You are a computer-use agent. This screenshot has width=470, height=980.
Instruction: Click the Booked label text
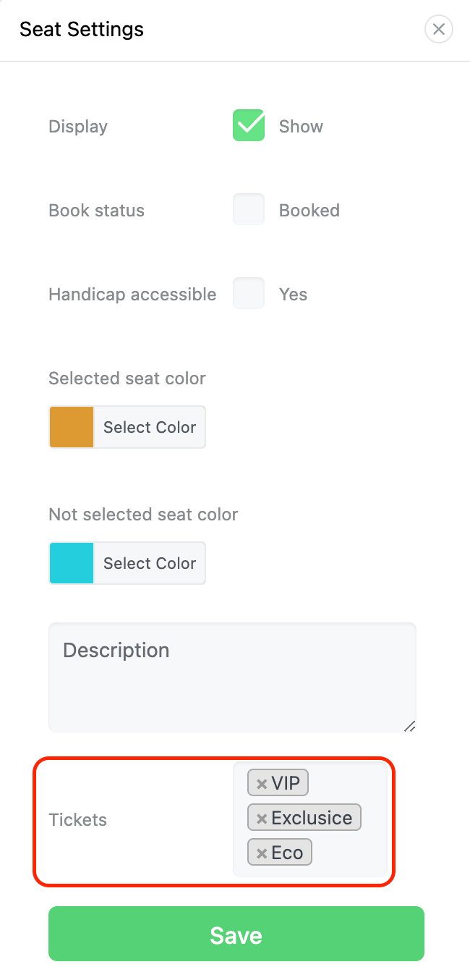pyautogui.click(x=309, y=210)
